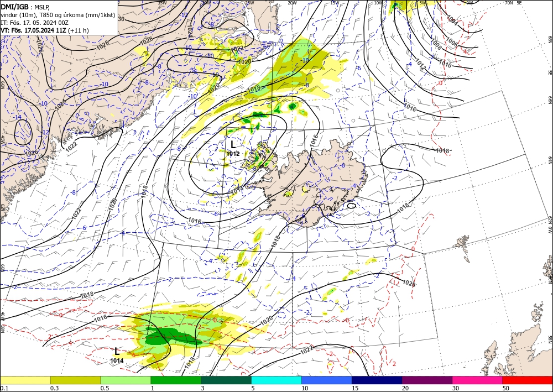Screen dimensions: 553x392
Task: Click the light green 0.5–1 legend swatch
Action: click(x=126, y=380)
